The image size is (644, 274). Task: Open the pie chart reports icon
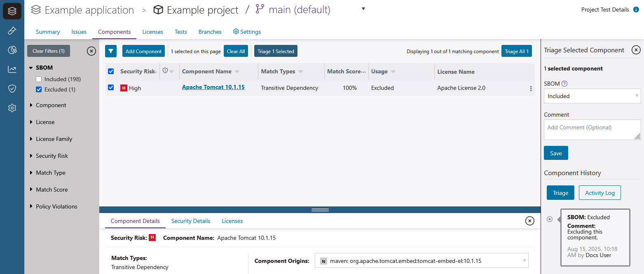pyautogui.click(x=12, y=50)
